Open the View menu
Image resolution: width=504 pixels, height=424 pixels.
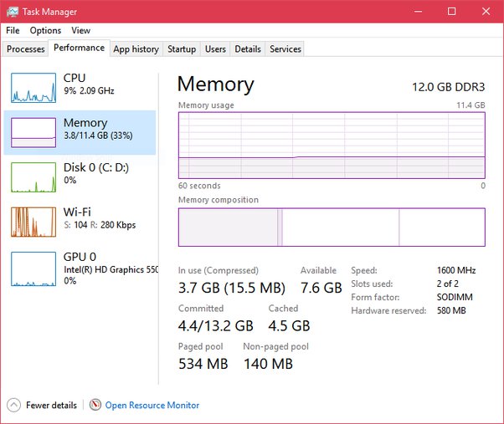[80, 30]
